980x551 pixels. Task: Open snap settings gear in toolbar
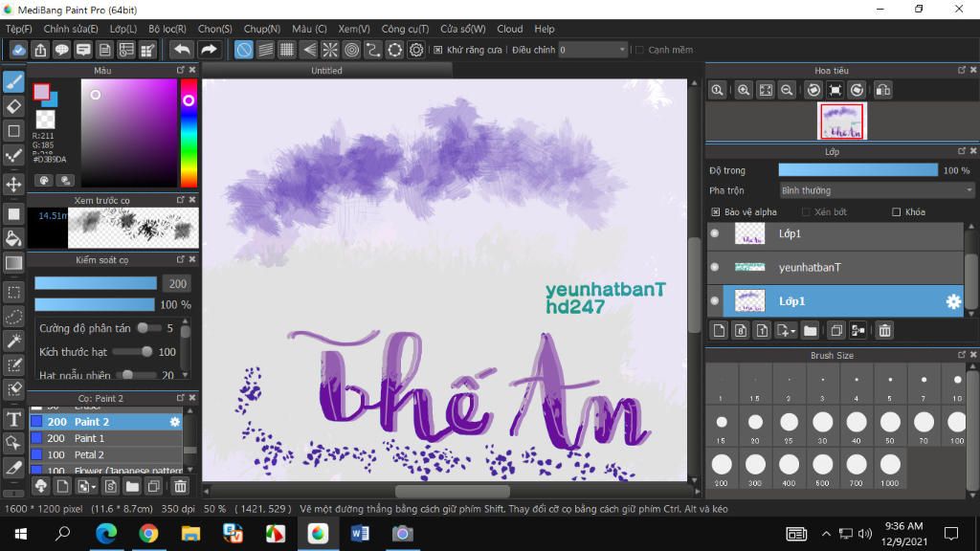coord(416,50)
